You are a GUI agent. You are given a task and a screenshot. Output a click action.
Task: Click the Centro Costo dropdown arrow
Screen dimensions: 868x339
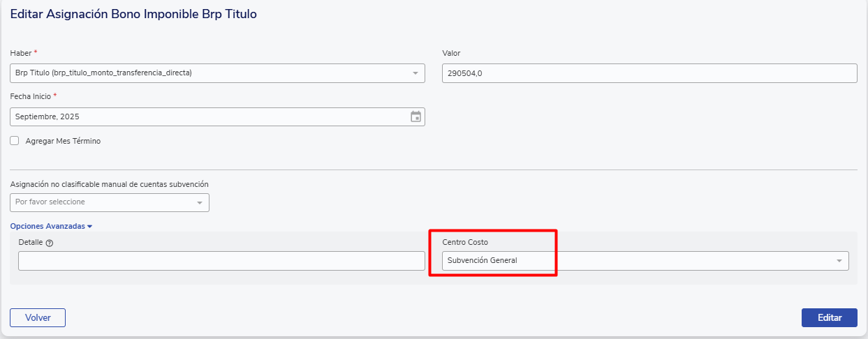pyautogui.click(x=839, y=261)
